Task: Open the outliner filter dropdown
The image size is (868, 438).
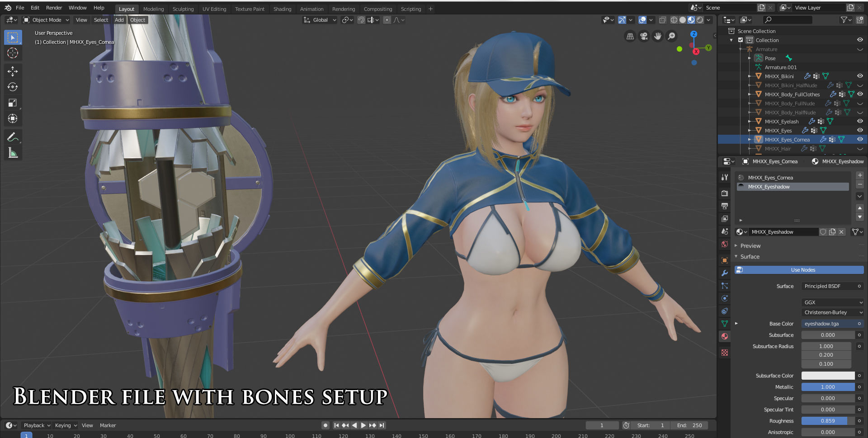Action: (846, 20)
